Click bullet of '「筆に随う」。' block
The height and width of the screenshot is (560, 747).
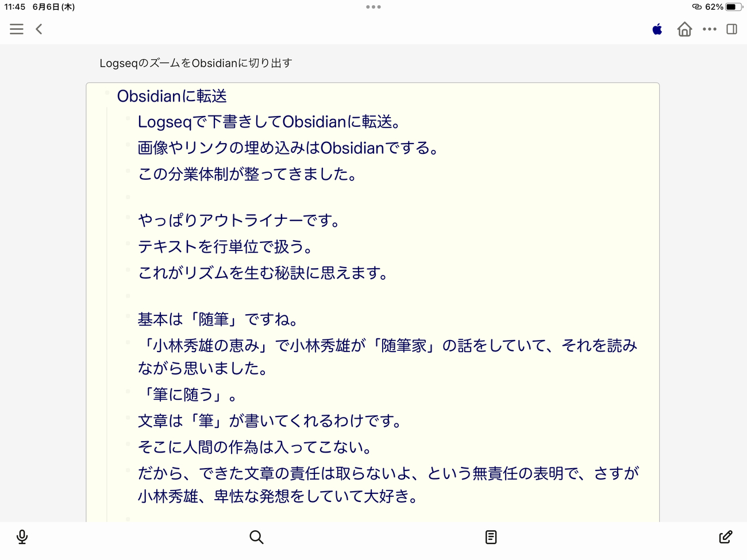point(128,392)
